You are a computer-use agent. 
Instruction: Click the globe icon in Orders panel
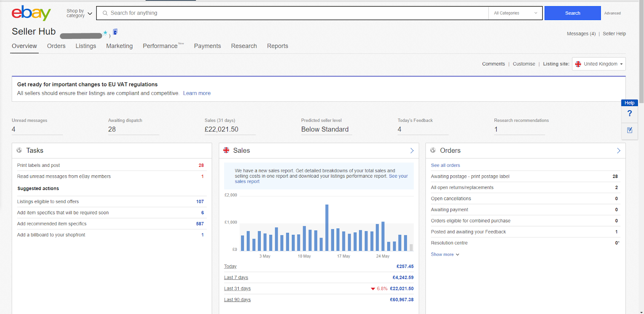[x=433, y=150]
